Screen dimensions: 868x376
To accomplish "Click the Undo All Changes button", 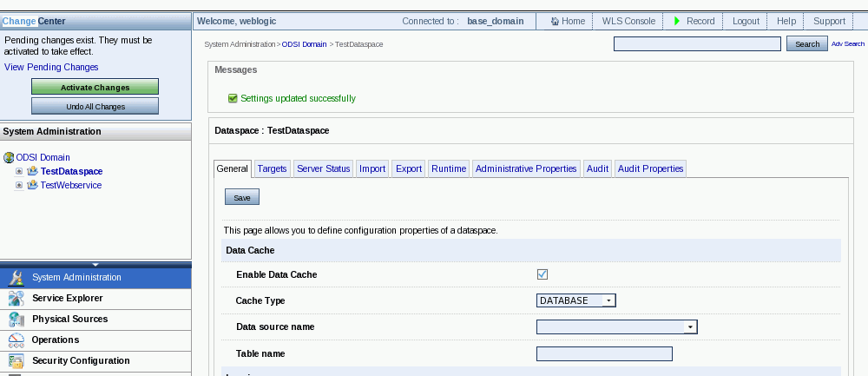I will (95, 106).
